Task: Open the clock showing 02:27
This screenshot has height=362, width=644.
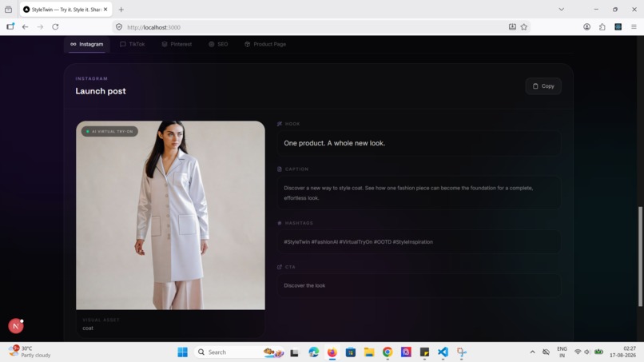Action: tap(622, 352)
